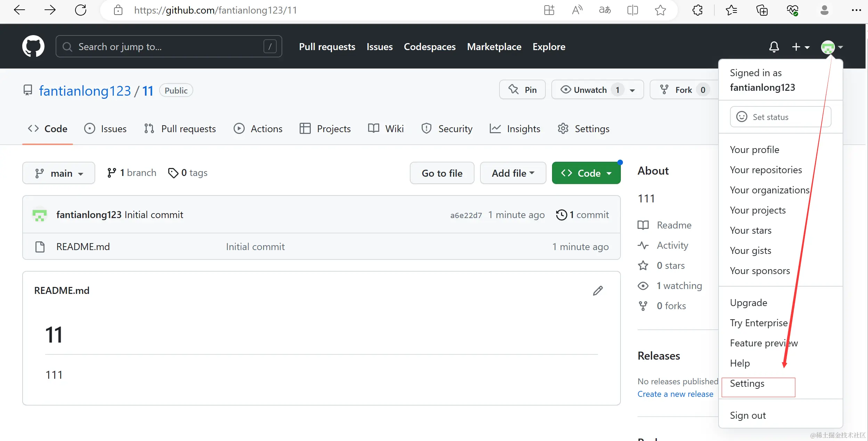
Task: Click the Search or jump to field
Action: tap(169, 47)
